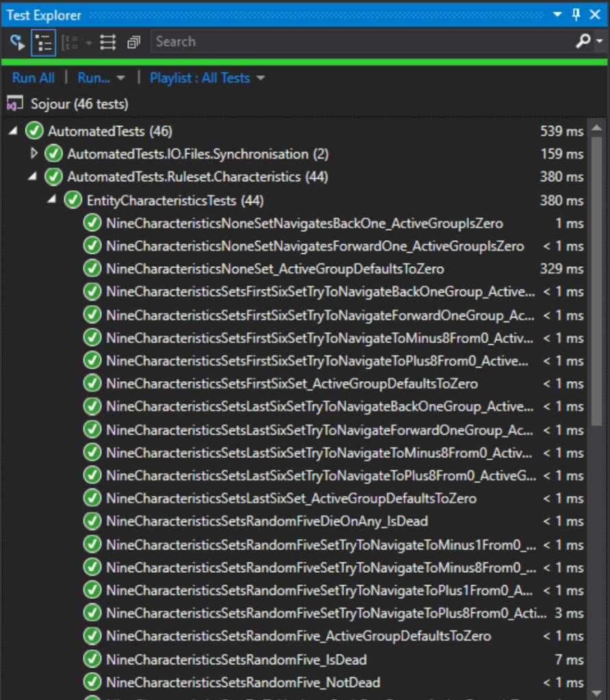Expand AutomatedTests.IO.Files.Synchronisation node
The width and height of the screenshot is (610, 700).
[x=34, y=154]
